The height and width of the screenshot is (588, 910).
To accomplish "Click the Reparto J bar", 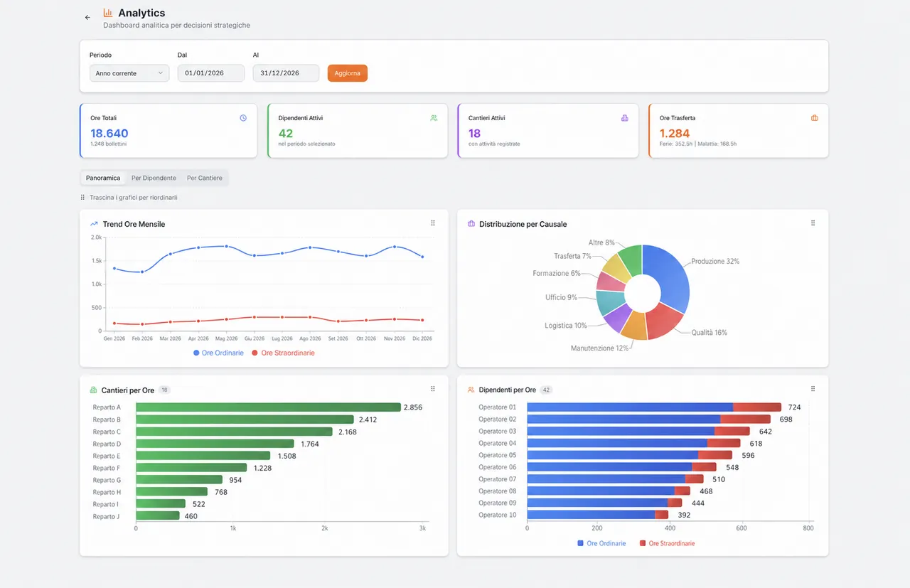I will click(158, 516).
